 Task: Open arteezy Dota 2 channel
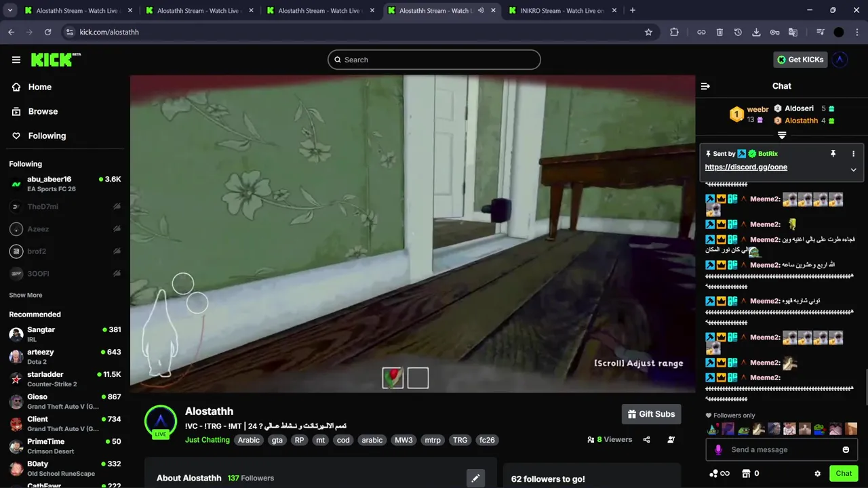[x=65, y=357]
